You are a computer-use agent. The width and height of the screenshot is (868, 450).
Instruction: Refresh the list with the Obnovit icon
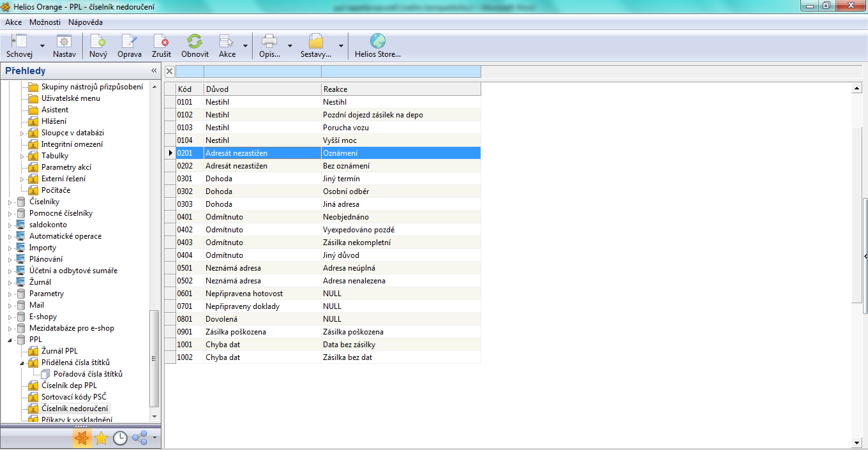tap(195, 41)
